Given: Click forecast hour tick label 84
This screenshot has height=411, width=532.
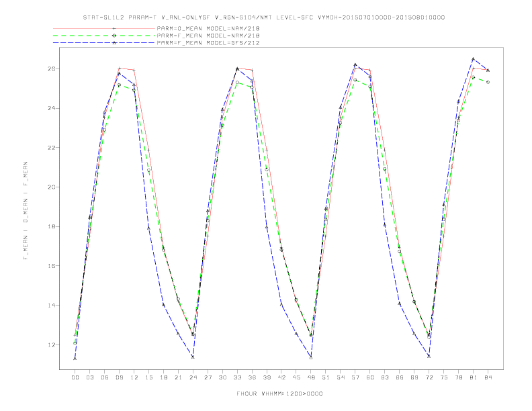Looking at the screenshot, I should pos(488,377).
